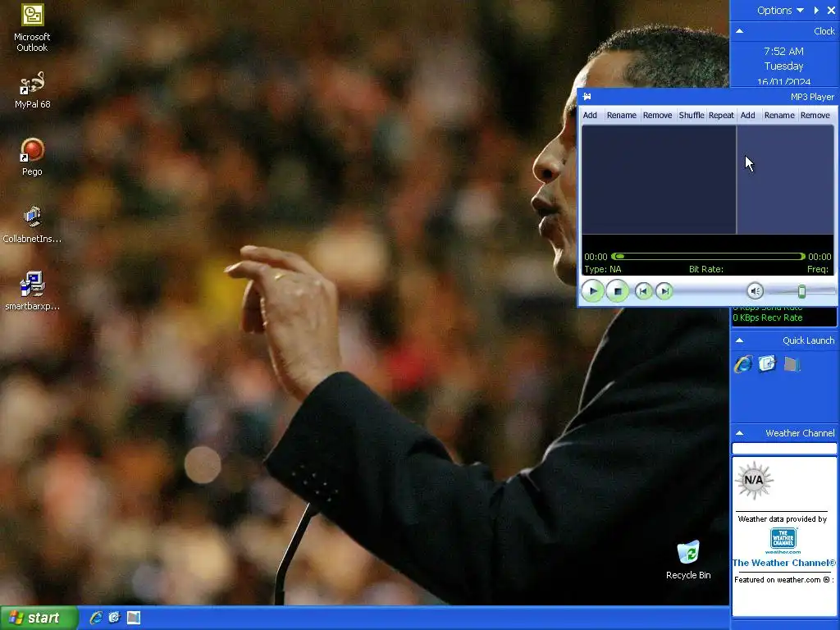Click the Quick Launch panel title

808,340
